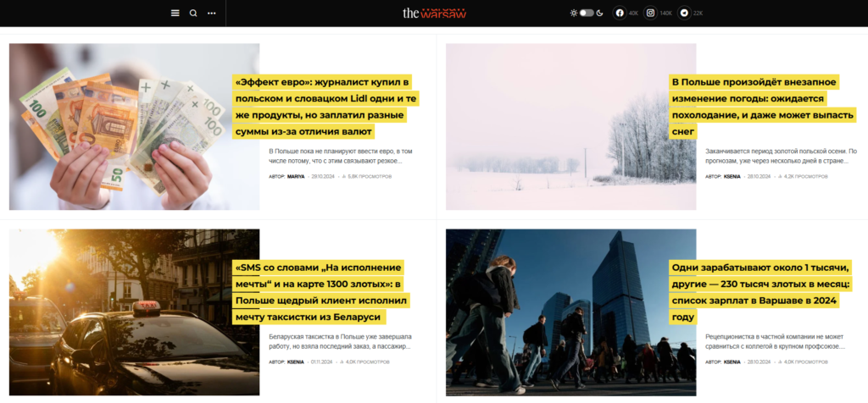Open the Warsaw salaries list headline
The image size is (868, 403).
tap(760, 292)
